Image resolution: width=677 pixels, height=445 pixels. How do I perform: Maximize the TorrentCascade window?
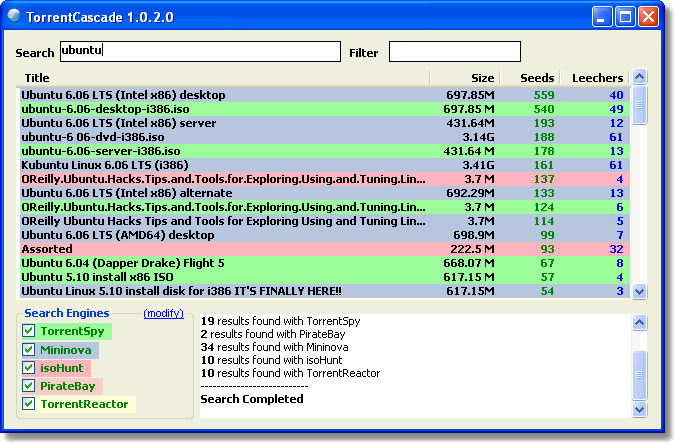click(625, 17)
